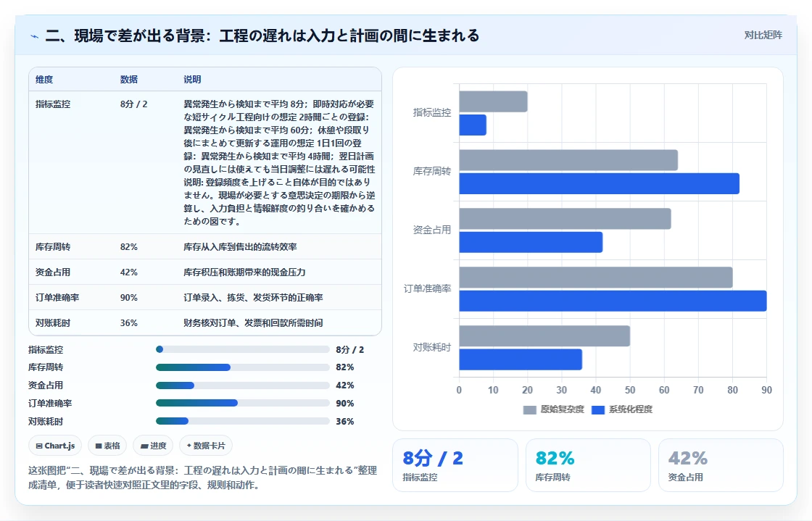Click the 订单准确率 progress bar
The width and height of the screenshot is (812, 521).
pyautogui.click(x=242, y=403)
